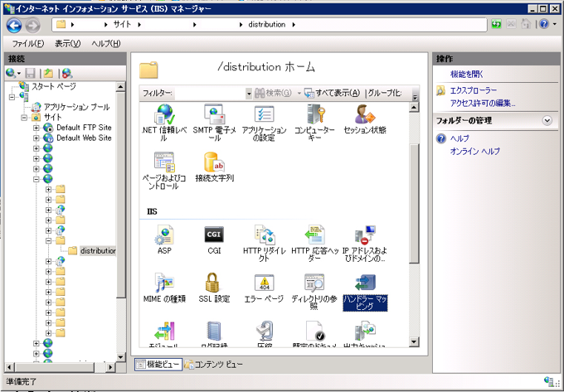This screenshot has width=564, height=392.
Task: Click the サイト breadcrumb in address bar
Action: 122,24
